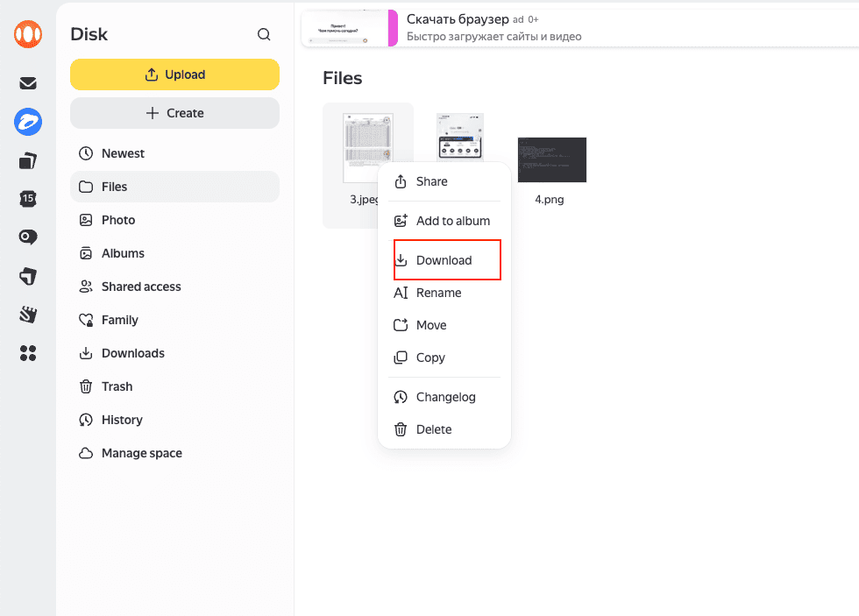Screen dimensions: 859x616
Task: Open Yandex Mail from the sidebar
Action: click(x=28, y=82)
